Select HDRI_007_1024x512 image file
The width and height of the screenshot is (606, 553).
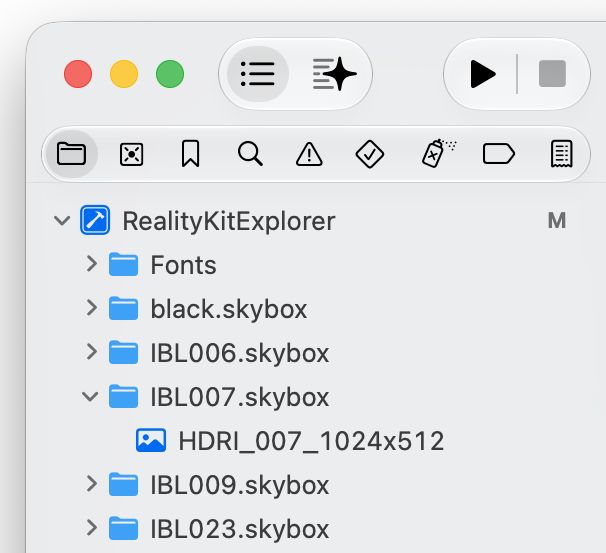[x=311, y=441]
